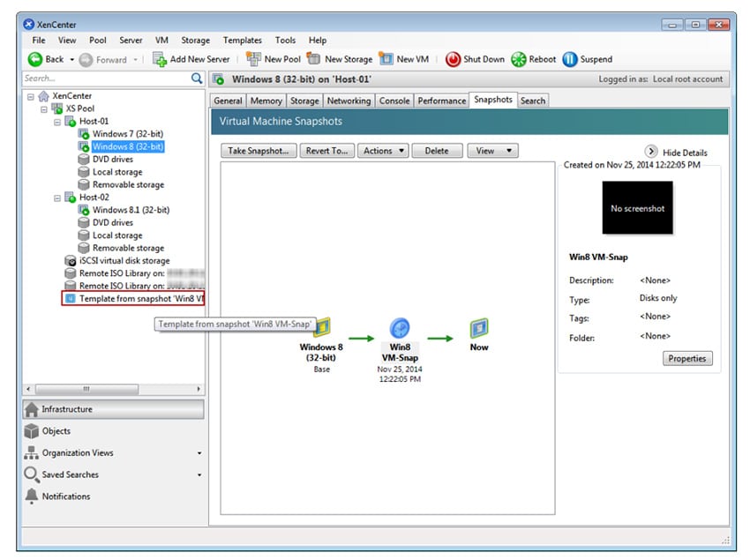Click the Objects cube icon
Viewport: 750px width, 560px height.
point(32,431)
